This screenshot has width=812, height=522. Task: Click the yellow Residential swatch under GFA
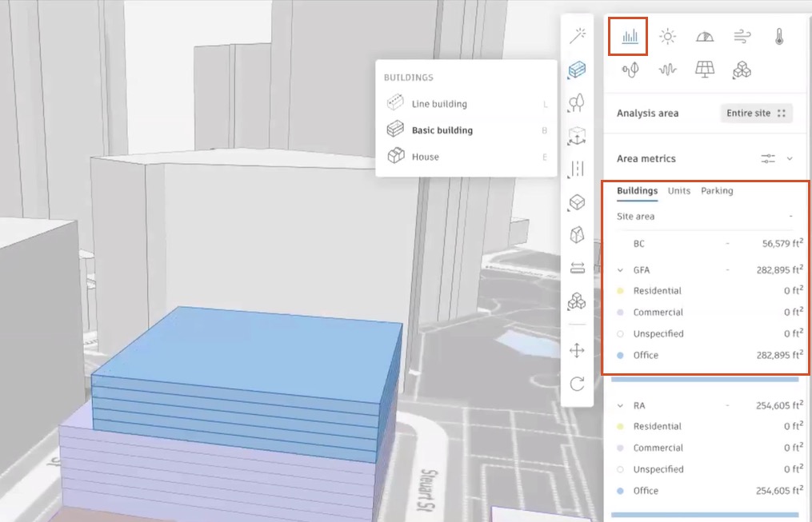pyautogui.click(x=620, y=291)
